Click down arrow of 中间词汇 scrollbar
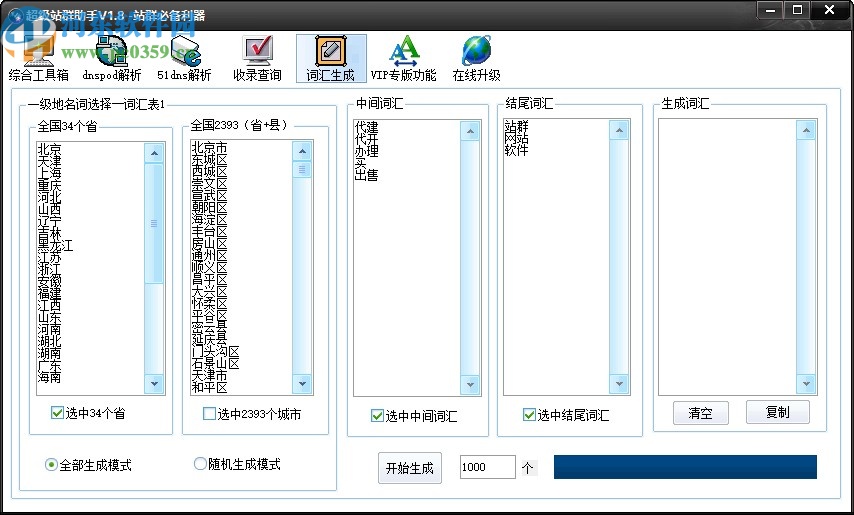 [x=470, y=385]
